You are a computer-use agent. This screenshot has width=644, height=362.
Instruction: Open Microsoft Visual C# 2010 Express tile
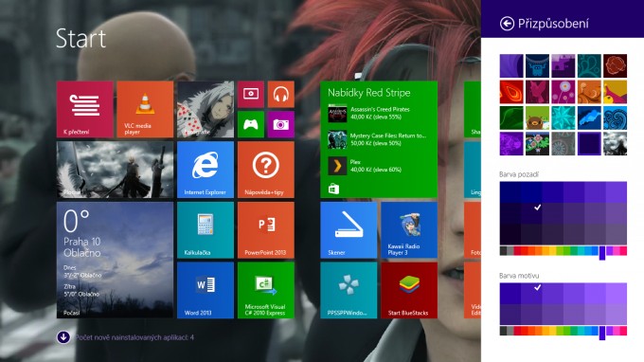click(x=266, y=291)
